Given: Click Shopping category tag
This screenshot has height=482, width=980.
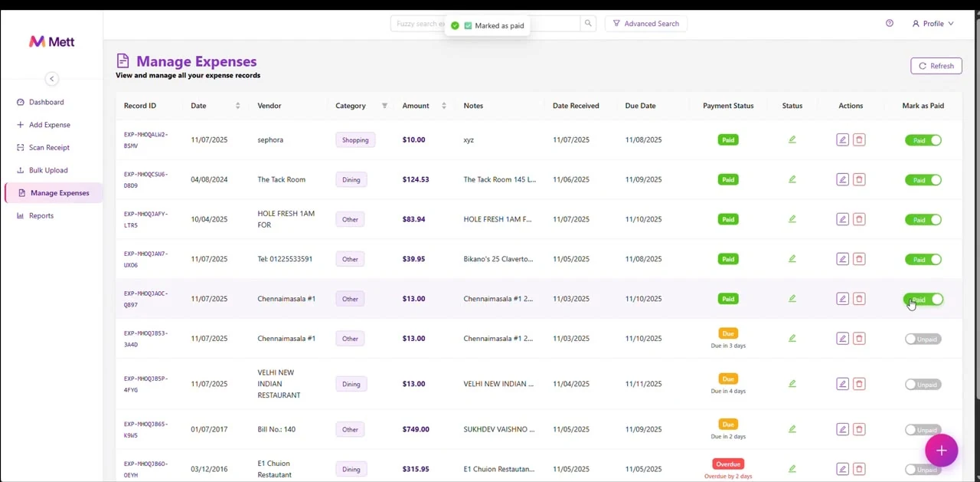Looking at the screenshot, I should click(x=355, y=140).
